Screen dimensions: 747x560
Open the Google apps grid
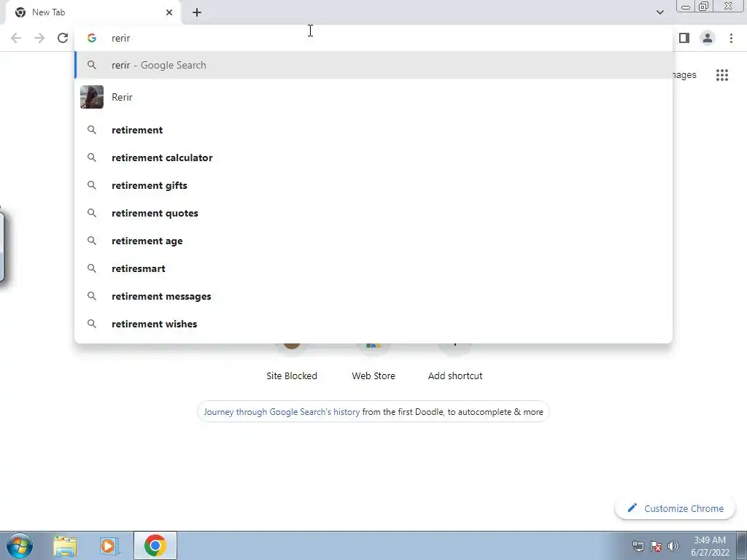coord(722,75)
